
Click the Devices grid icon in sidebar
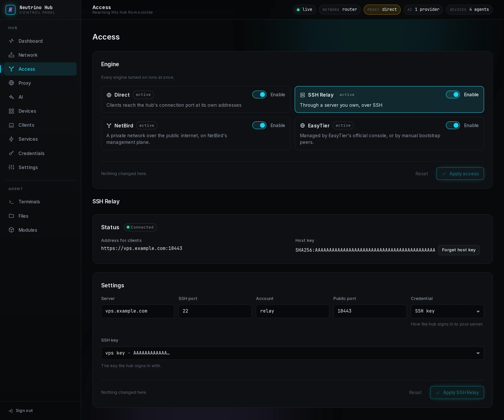point(11,111)
